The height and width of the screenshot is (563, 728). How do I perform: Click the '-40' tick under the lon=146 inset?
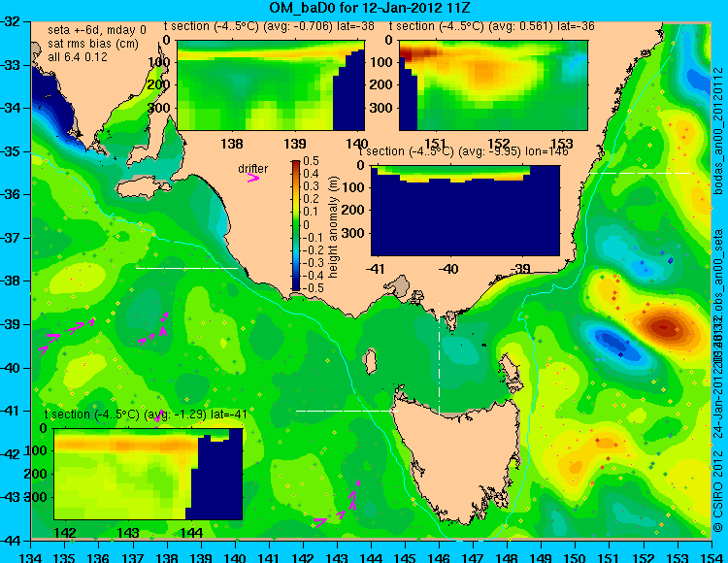point(448,268)
